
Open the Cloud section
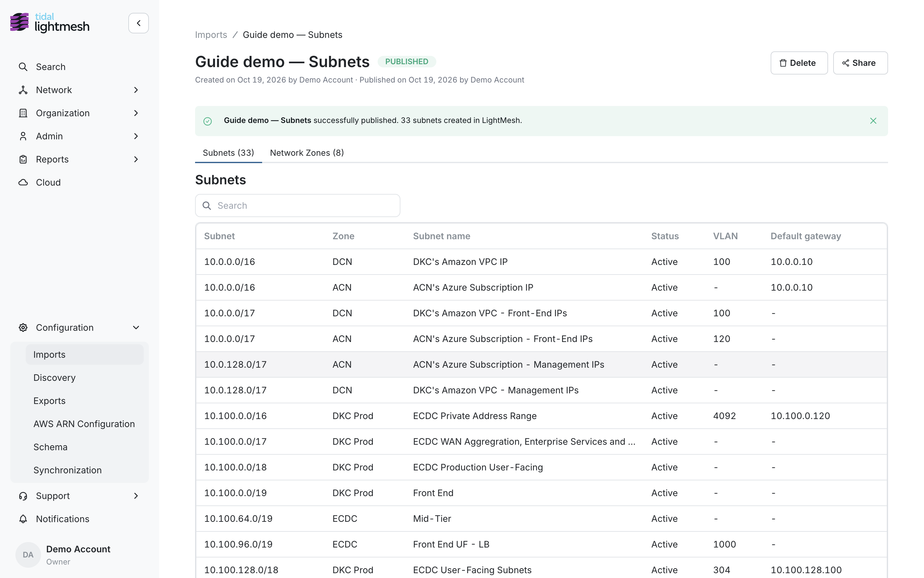click(x=80, y=182)
